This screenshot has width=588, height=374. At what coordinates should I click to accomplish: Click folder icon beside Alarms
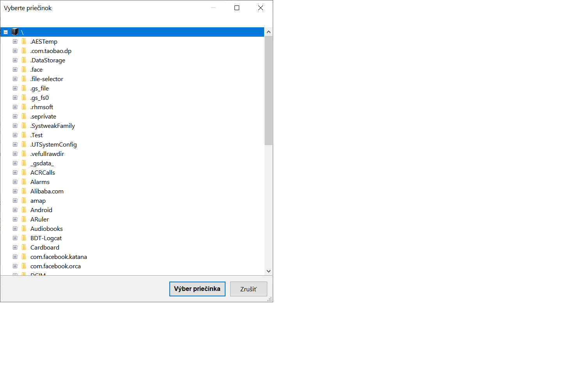pyautogui.click(x=24, y=182)
